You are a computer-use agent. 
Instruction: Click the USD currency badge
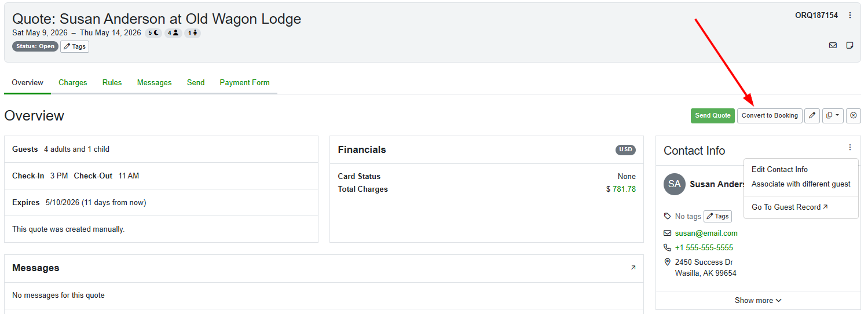tap(625, 149)
